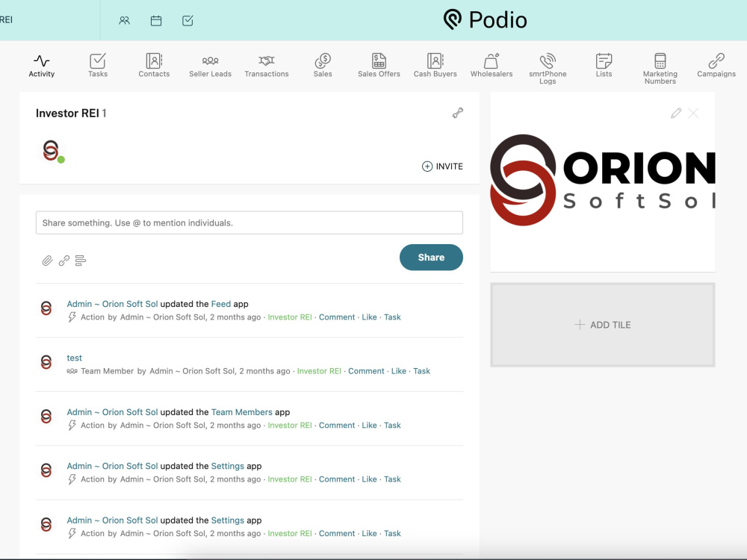Image resolution: width=747 pixels, height=560 pixels.
Task: Click the text format lines icon
Action: pos(81,261)
